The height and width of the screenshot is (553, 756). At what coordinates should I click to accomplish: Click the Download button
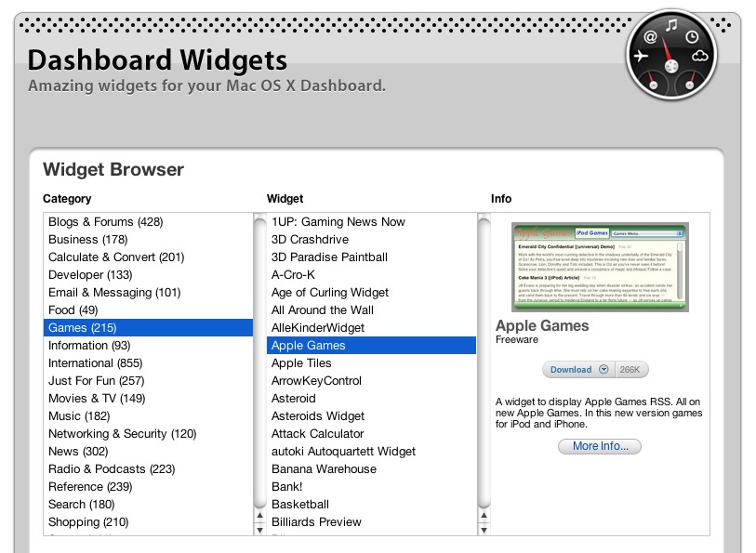571,370
